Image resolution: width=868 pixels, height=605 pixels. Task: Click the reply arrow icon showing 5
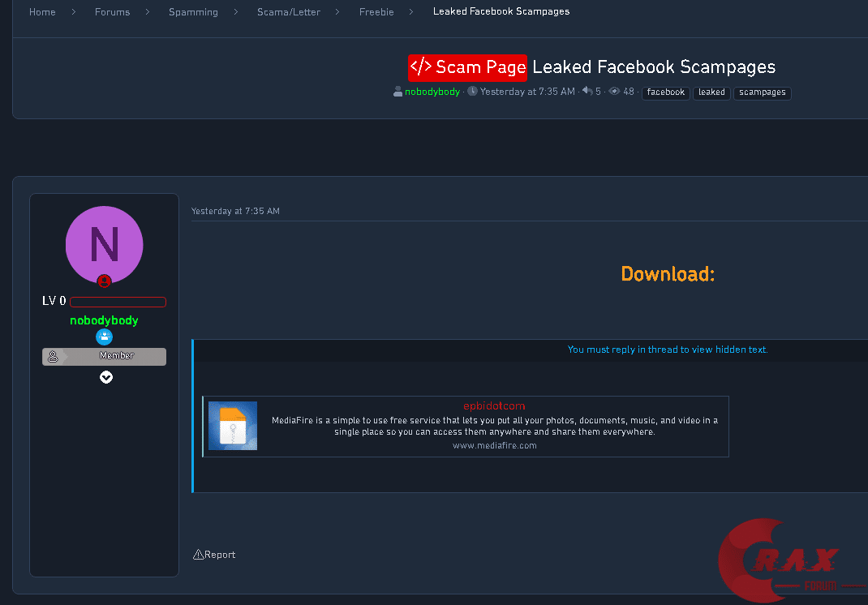pos(587,91)
